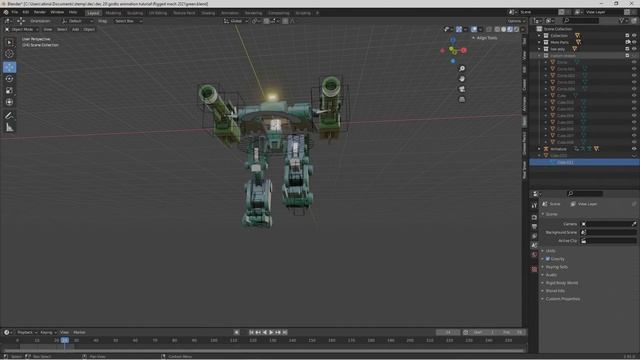Select the Measure tool
The image size is (640, 360).
(x=9, y=128)
